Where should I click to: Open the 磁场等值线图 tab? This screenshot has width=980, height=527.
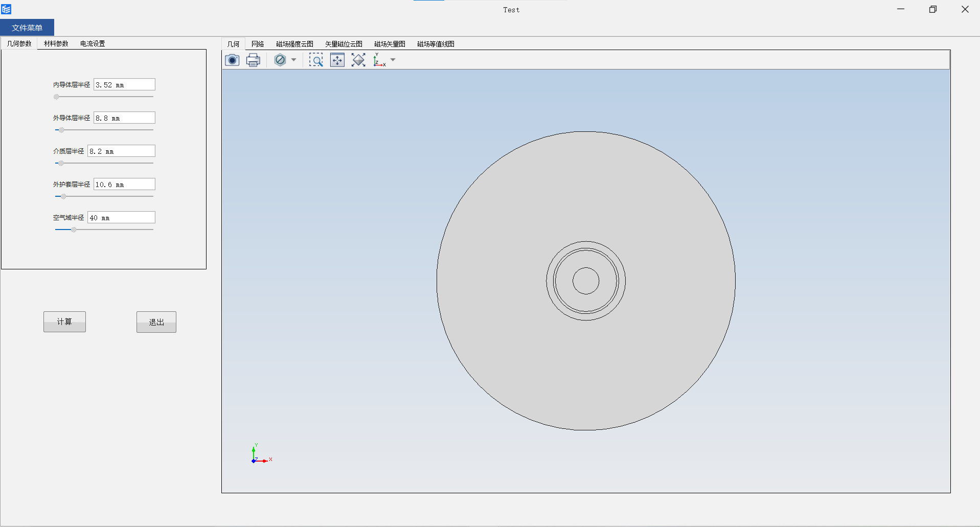(x=436, y=44)
